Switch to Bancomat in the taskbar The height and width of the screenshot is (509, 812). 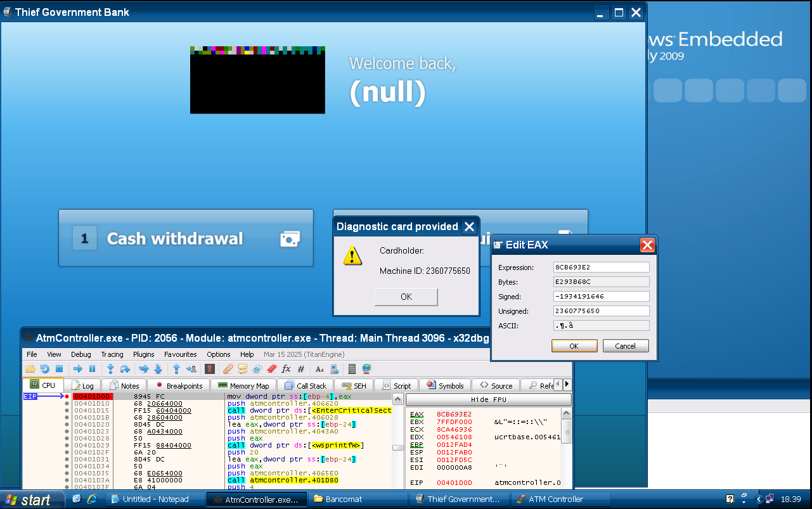358,499
